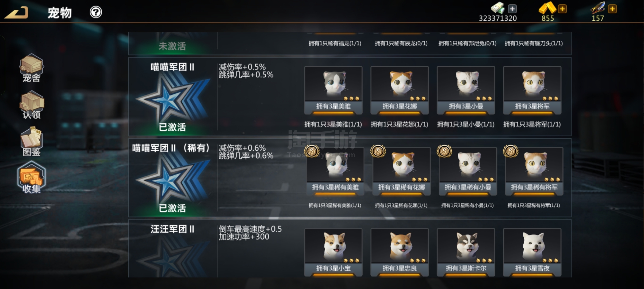644x289 pixels.
Task: Add rocket currency with plus icon
Action: coord(612,9)
